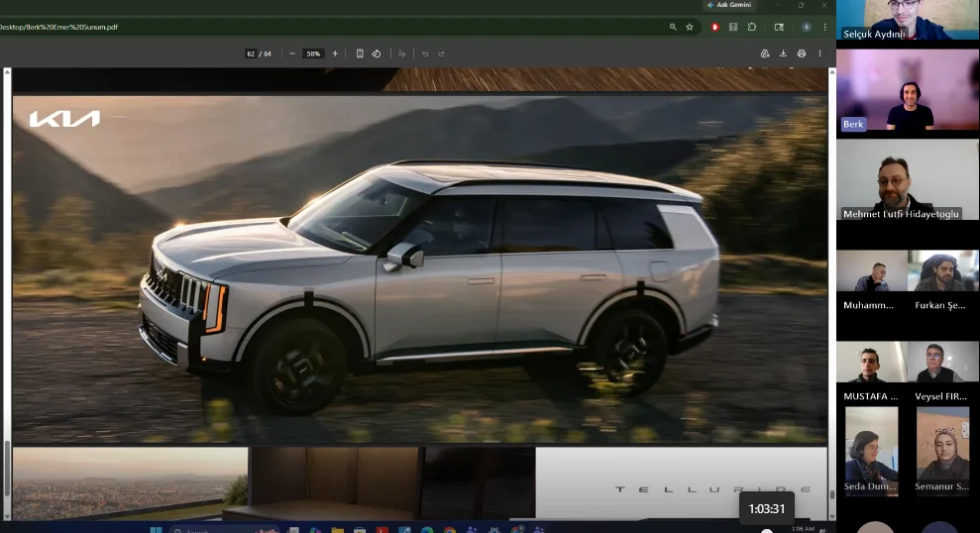Click the Kia logo on the slide
The width and height of the screenshot is (980, 533).
click(x=64, y=119)
